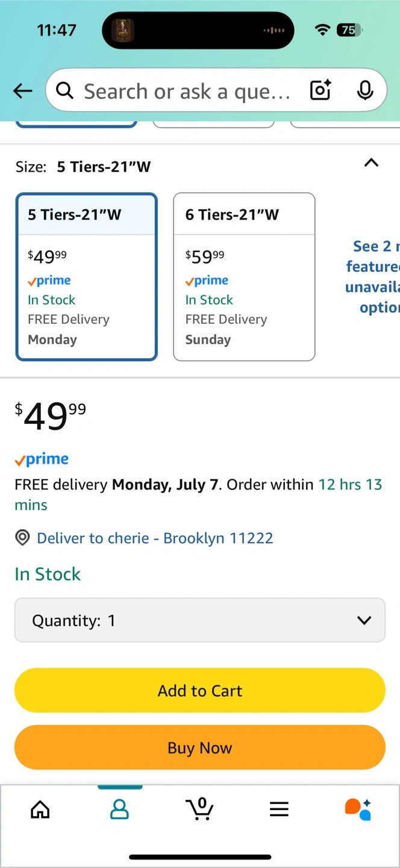
Task: Open Deliver to cherie - Brooklyn link
Action: [x=155, y=538]
